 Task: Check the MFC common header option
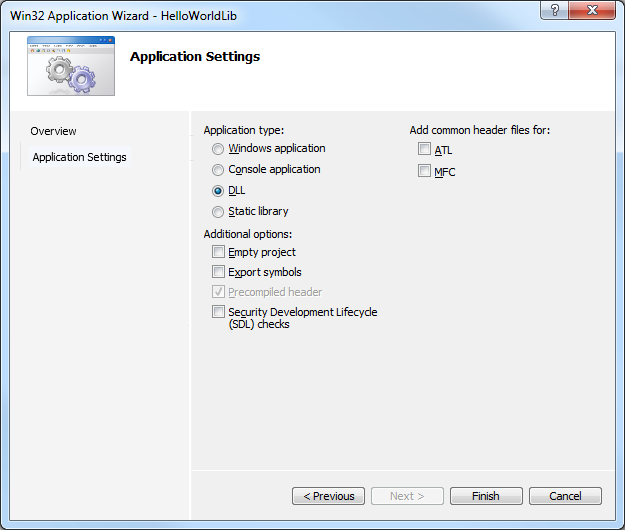coord(425,172)
